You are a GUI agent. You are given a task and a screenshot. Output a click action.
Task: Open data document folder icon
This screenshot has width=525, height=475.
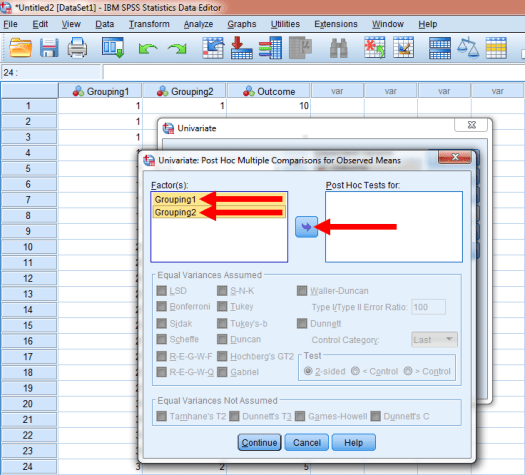(20, 48)
